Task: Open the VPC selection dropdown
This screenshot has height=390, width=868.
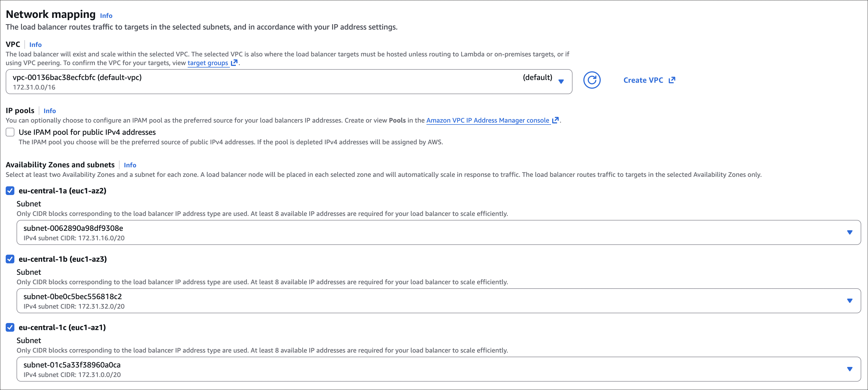Action: (288, 82)
